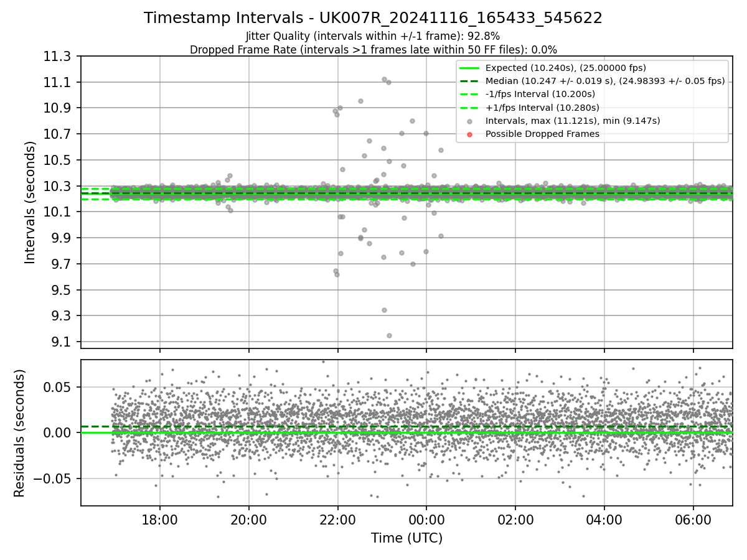Click the Time (UTC) x-axis label

coord(406,538)
